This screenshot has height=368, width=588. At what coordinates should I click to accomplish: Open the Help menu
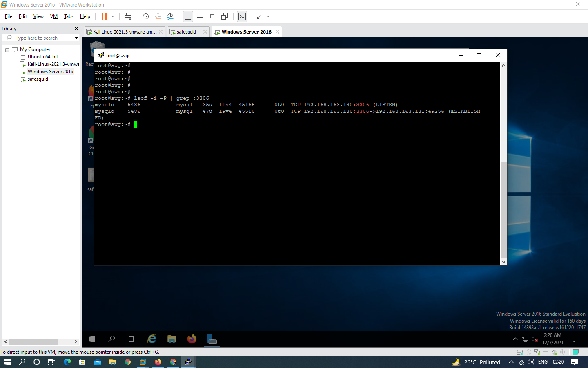[x=85, y=16]
